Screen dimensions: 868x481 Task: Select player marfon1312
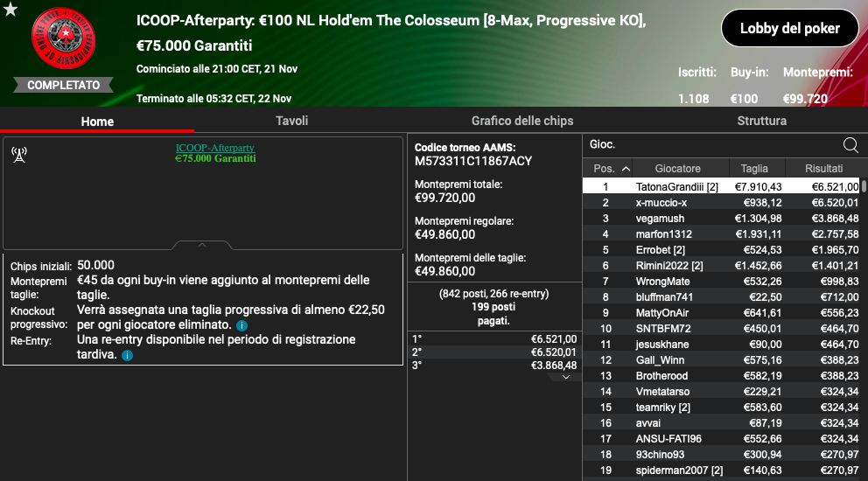point(664,234)
